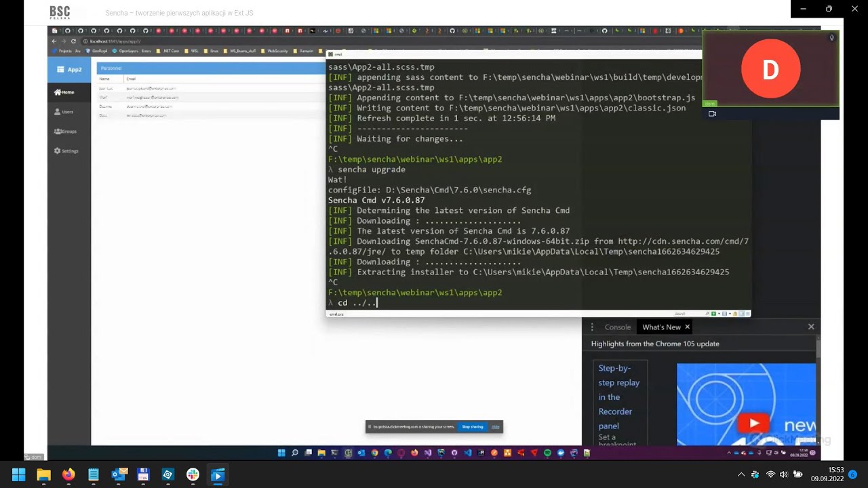Click Stop sharing in the screen-share bar
This screenshot has width=868, height=488.
(473, 427)
